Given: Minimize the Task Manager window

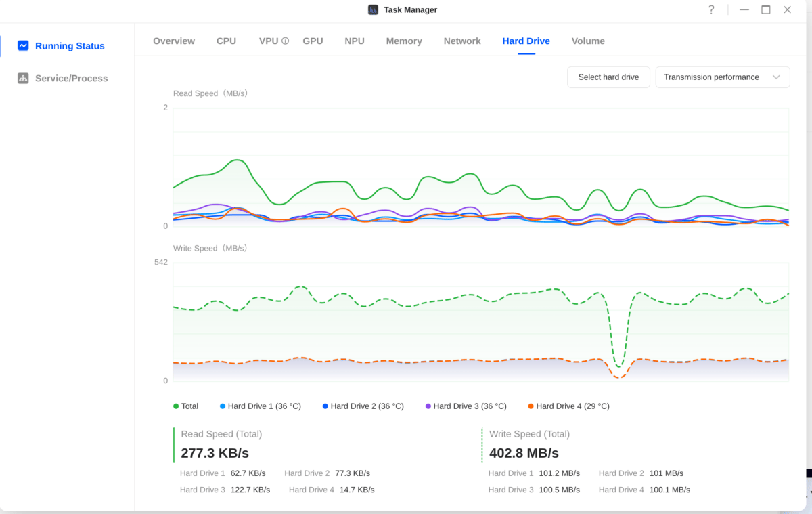Looking at the screenshot, I should [744, 9].
